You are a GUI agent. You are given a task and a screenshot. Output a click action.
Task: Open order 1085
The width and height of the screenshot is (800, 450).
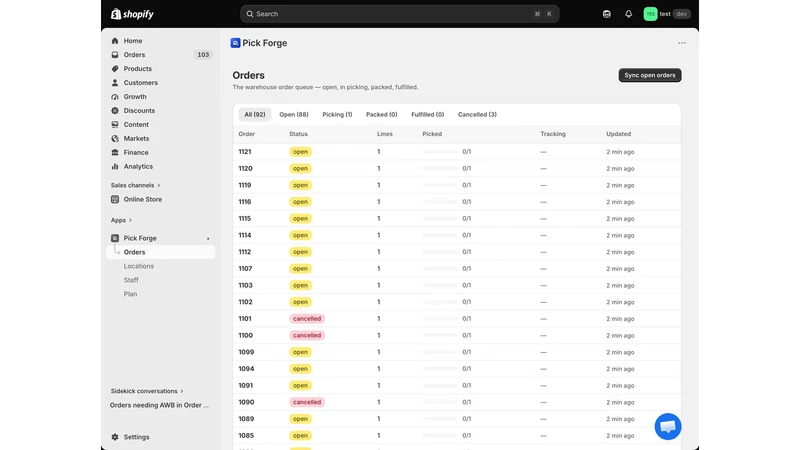tap(457, 435)
